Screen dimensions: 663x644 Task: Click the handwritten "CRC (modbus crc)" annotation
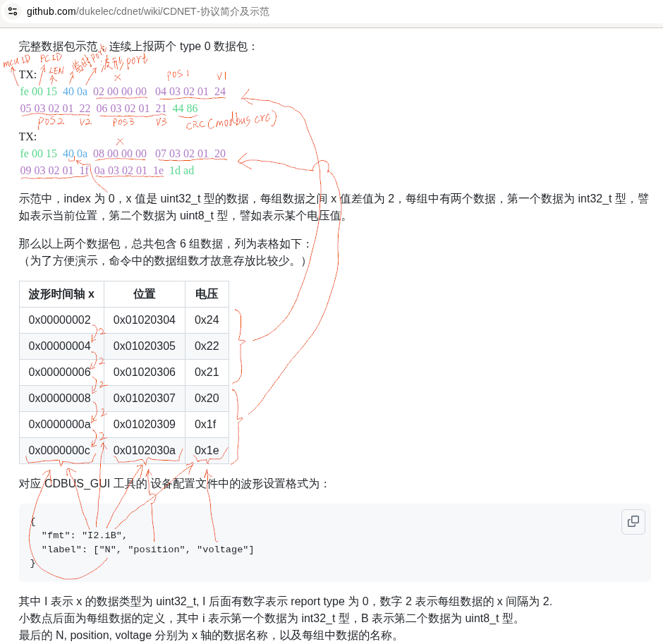[x=228, y=122]
